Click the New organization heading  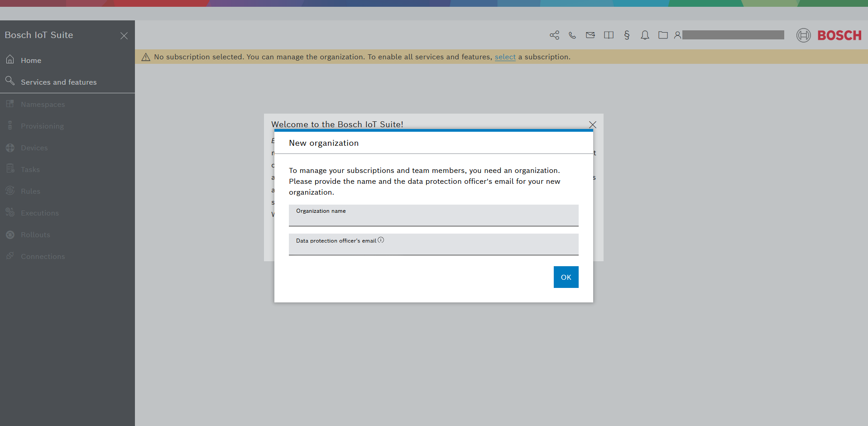[324, 143]
